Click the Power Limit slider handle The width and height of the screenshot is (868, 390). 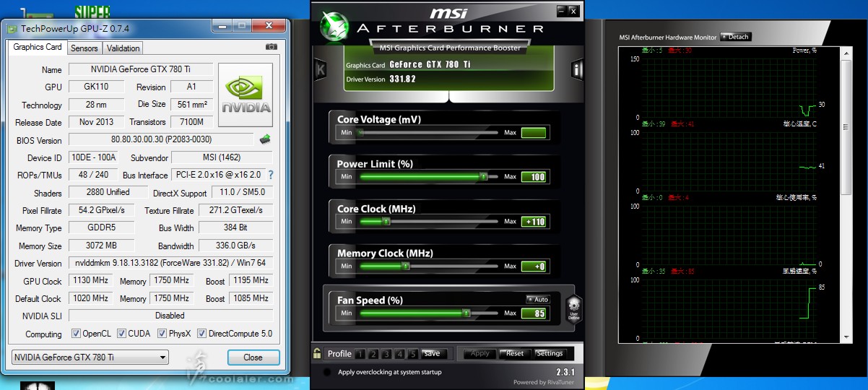pos(483,176)
